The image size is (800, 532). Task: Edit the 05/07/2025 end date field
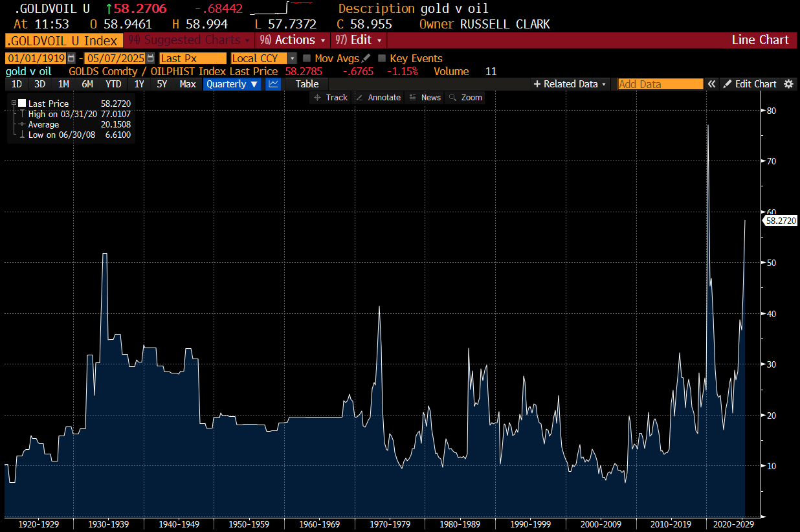tap(116, 58)
